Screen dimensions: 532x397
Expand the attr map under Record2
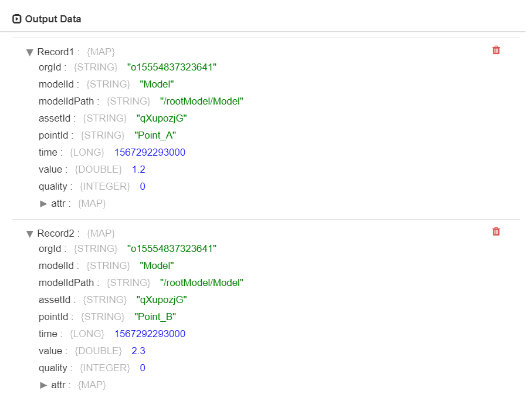44,385
